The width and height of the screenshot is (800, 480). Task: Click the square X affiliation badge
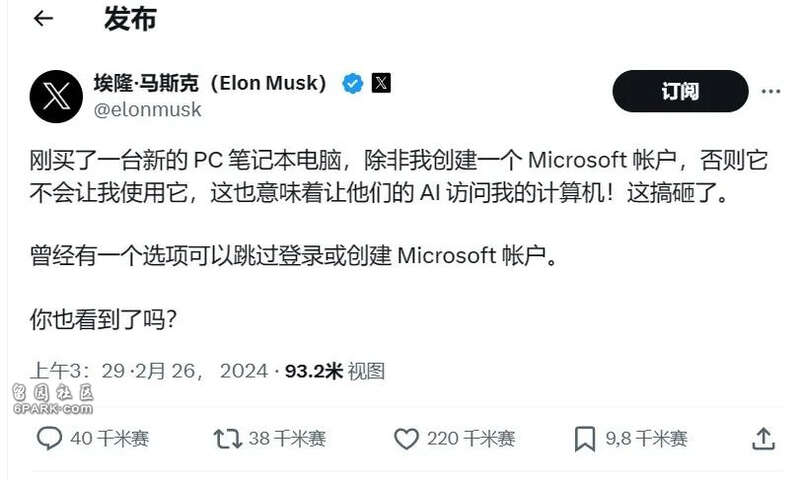381,83
